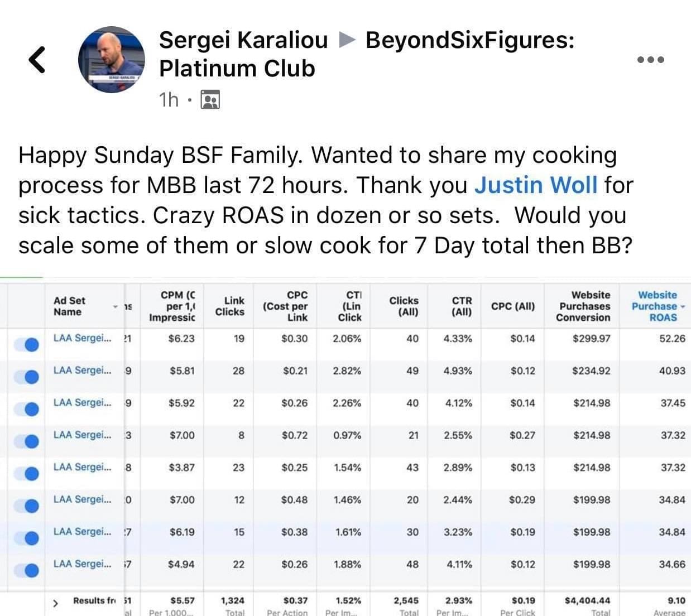691x616 pixels.
Task: Open the first LAA Sergei ad set
Action: click(x=82, y=338)
